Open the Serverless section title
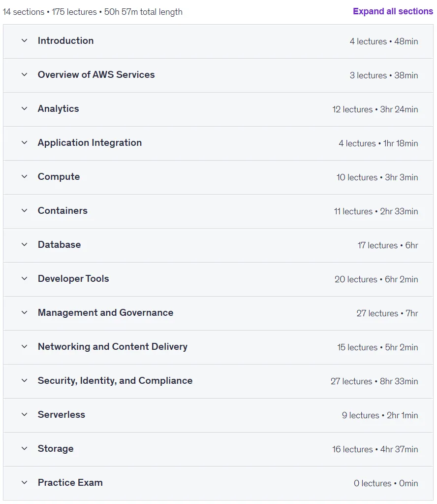The width and height of the screenshot is (437, 504). tap(62, 415)
